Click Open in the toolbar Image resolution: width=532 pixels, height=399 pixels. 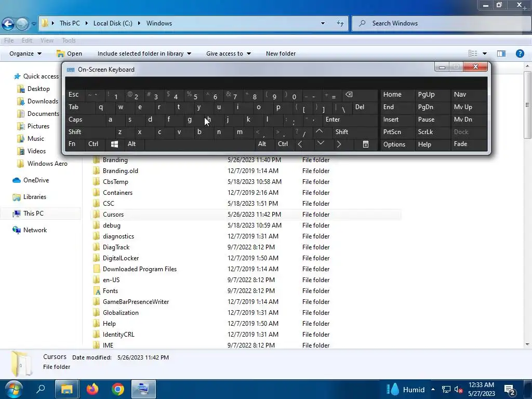click(x=69, y=54)
